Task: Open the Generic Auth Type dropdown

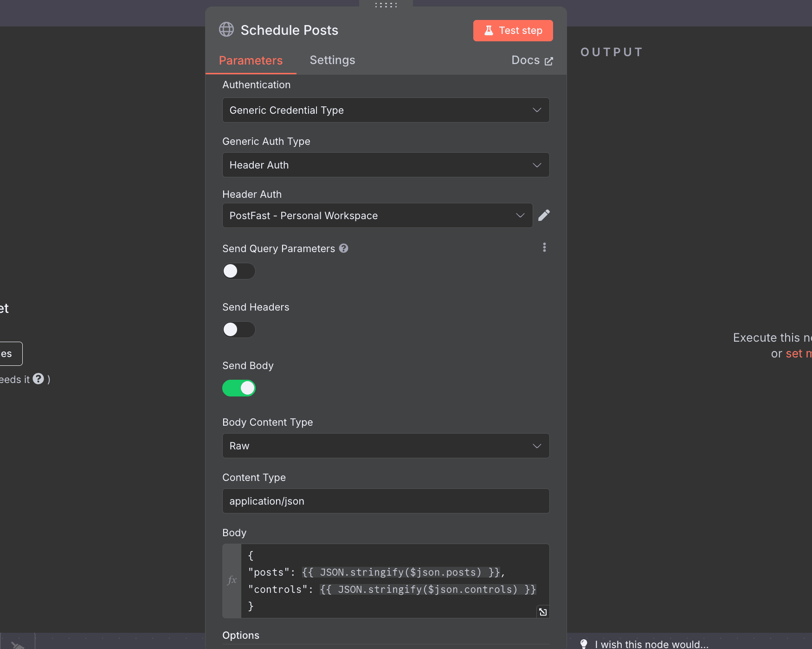Action: coord(386,165)
